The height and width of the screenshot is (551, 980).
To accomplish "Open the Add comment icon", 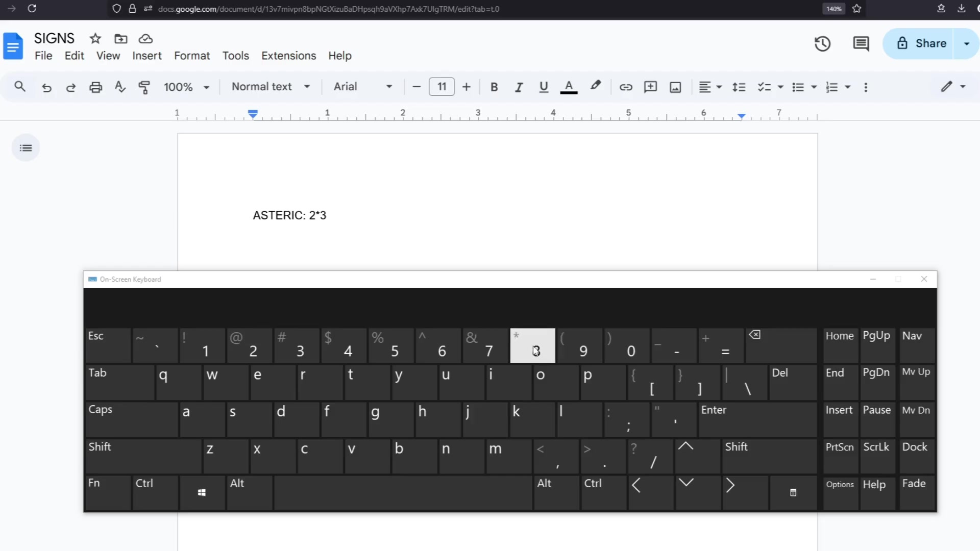I will point(650,87).
